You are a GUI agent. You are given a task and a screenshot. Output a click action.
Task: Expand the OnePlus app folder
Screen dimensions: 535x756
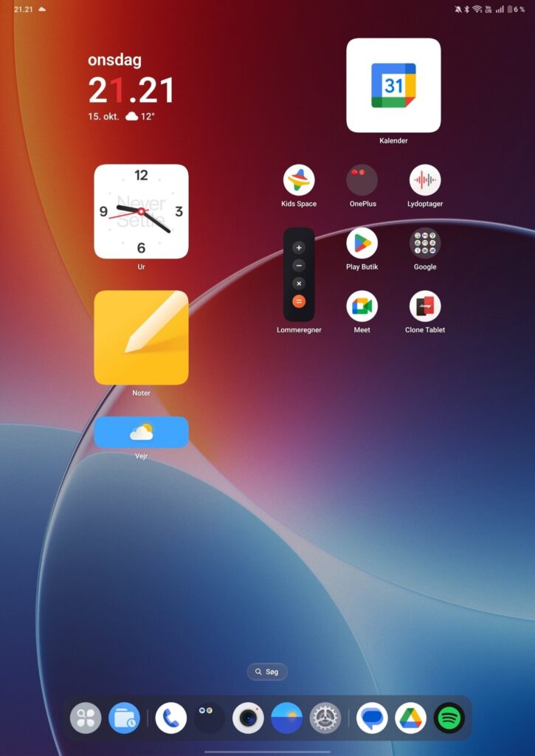(362, 180)
